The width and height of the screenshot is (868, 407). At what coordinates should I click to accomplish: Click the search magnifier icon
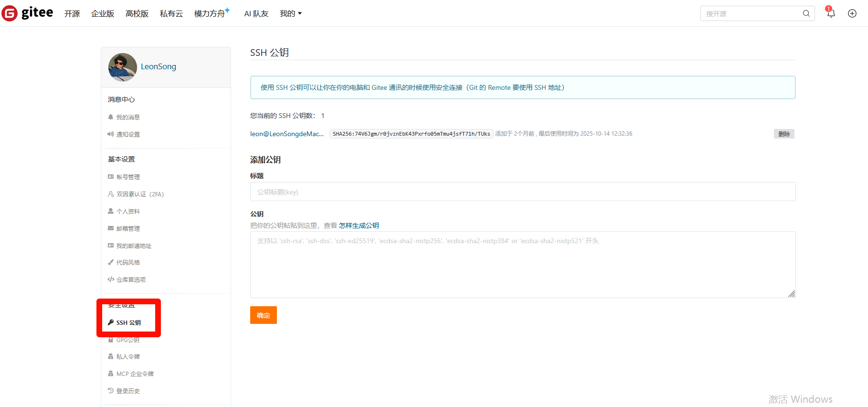pyautogui.click(x=806, y=13)
